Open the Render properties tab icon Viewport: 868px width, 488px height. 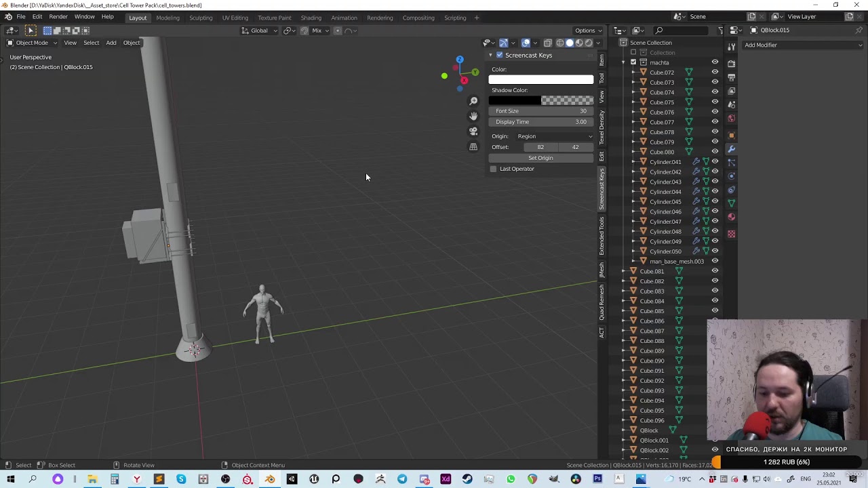(732, 63)
